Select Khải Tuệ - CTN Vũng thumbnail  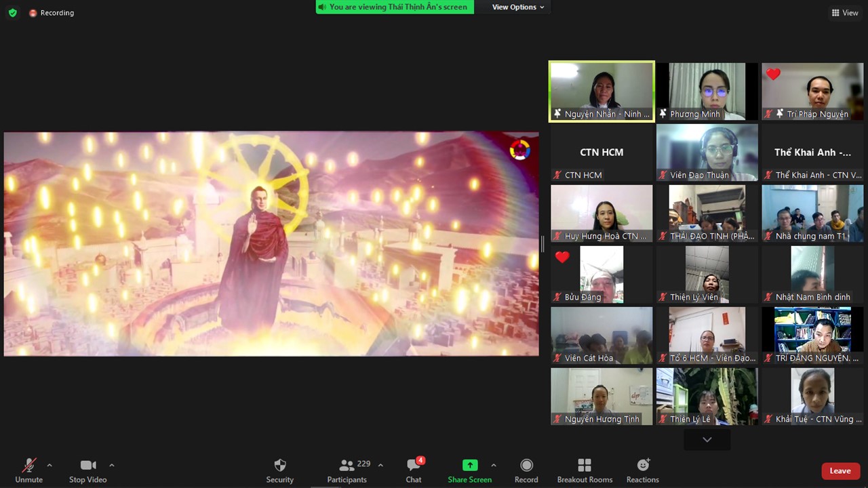pos(812,396)
